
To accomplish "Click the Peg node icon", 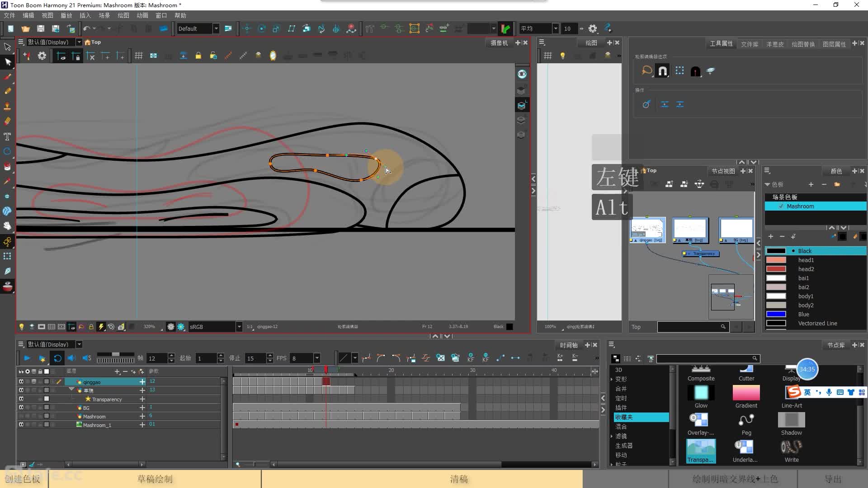I will [x=746, y=424].
